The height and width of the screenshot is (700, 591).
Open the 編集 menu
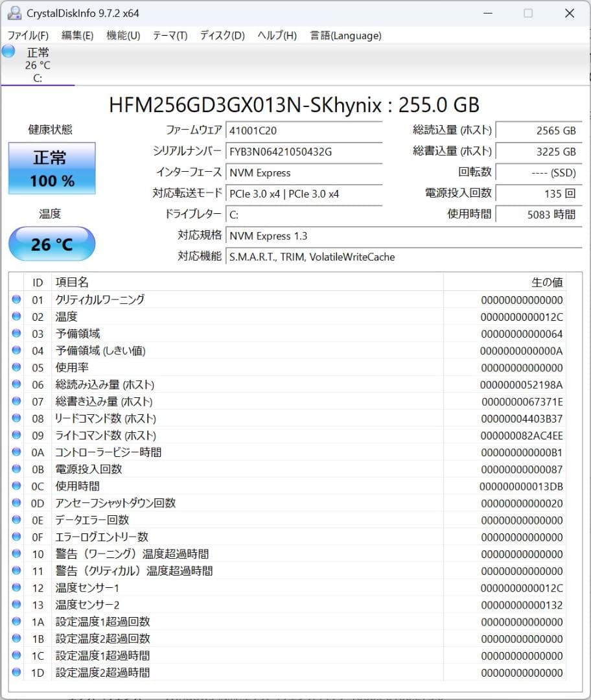click(x=76, y=36)
